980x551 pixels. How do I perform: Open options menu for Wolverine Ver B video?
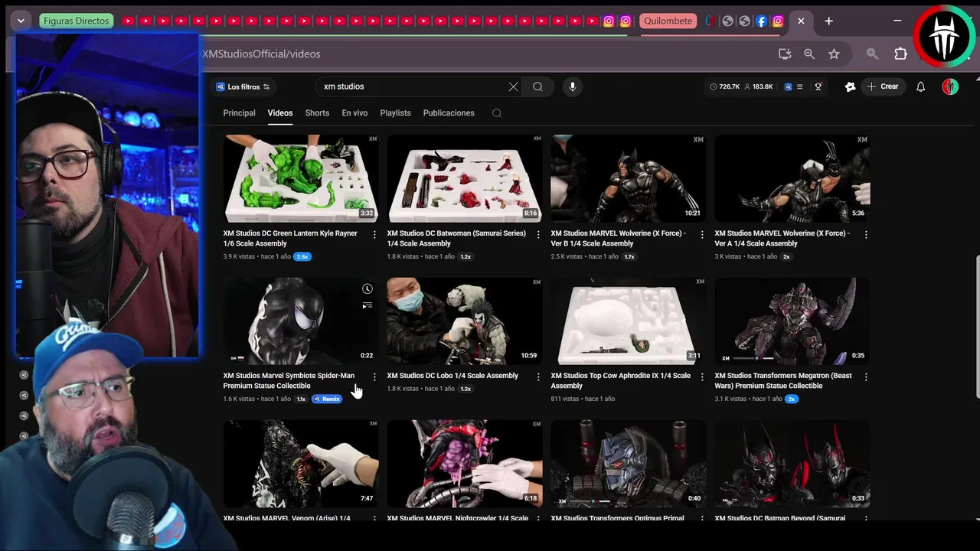pos(702,235)
